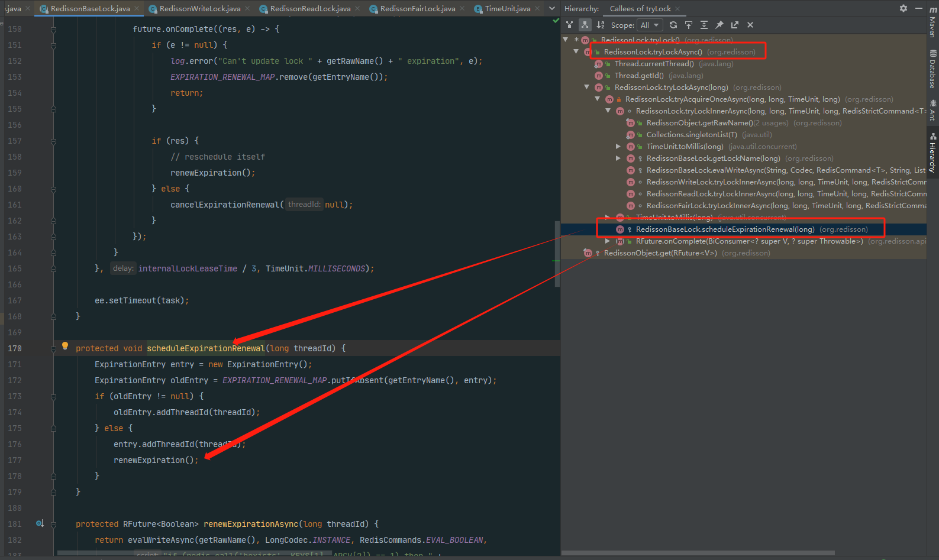The height and width of the screenshot is (560, 939).
Task: Close the Callees of tryLock tab
Action: (x=677, y=9)
